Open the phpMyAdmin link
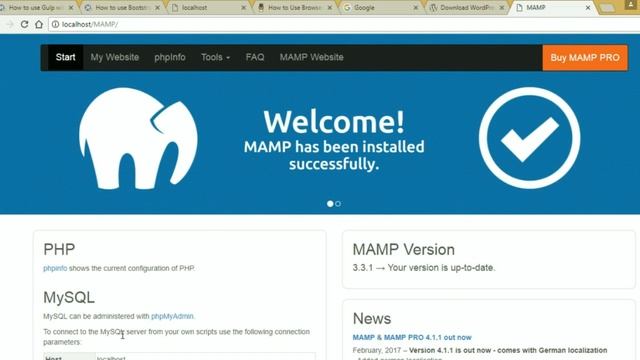The image size is (640, 360). [x=172, y=316]
